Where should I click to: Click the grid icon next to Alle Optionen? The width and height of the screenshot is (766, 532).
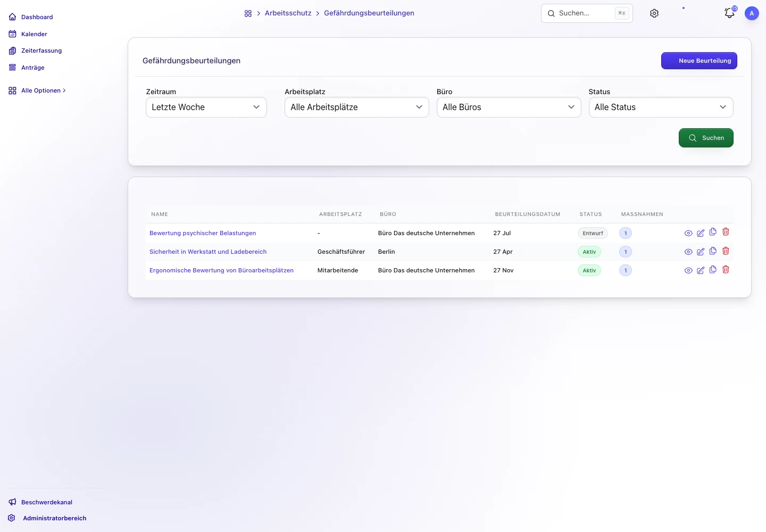pyautogui.click(x=12, y=91)
